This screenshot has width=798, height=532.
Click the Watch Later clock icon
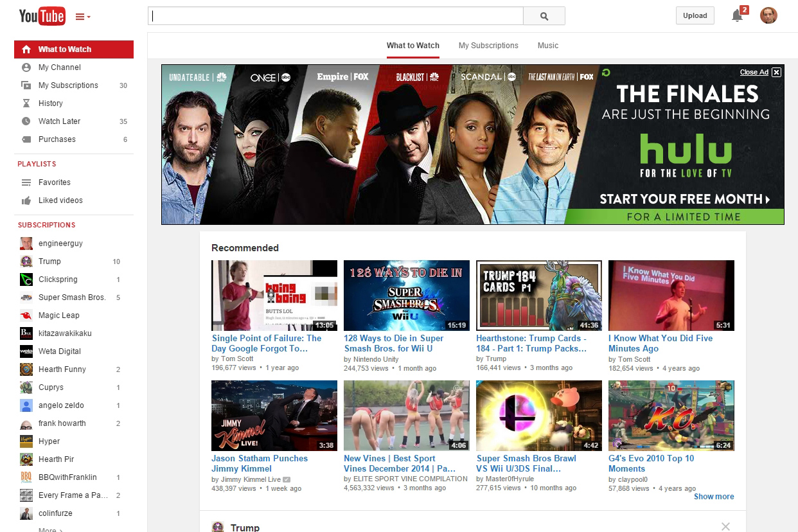click(x=26, y=121)
